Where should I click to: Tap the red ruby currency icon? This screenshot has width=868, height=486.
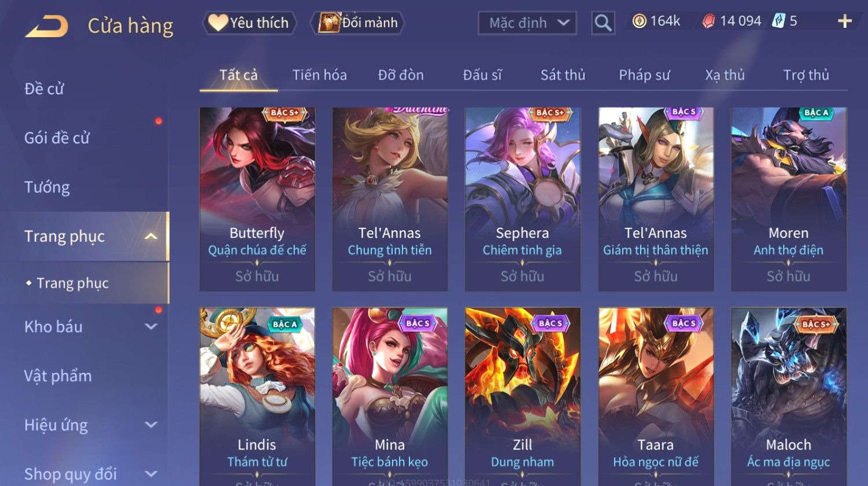pos(708,21)
